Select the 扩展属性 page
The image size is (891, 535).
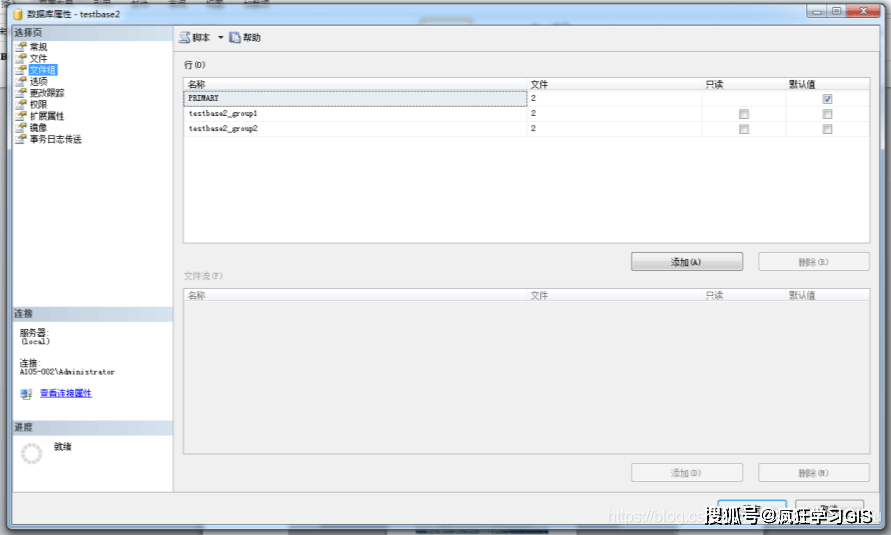tap(47, 116)
